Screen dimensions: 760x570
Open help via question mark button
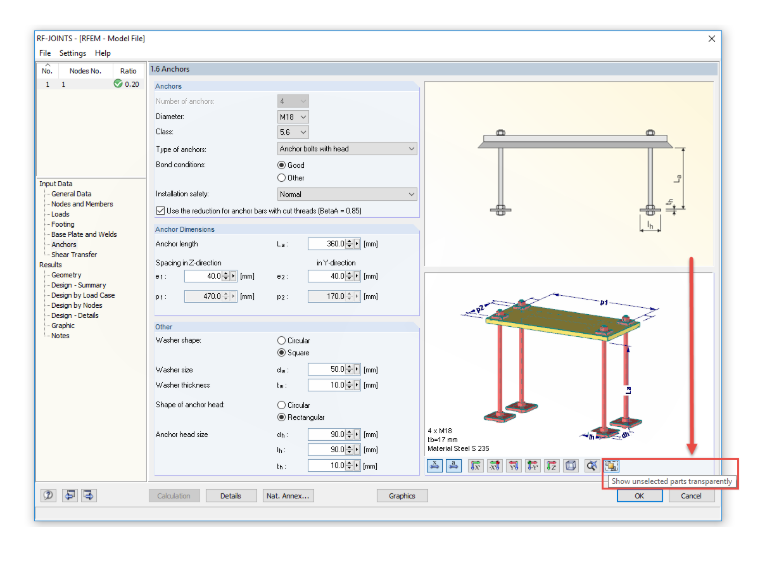pos(48,495)
